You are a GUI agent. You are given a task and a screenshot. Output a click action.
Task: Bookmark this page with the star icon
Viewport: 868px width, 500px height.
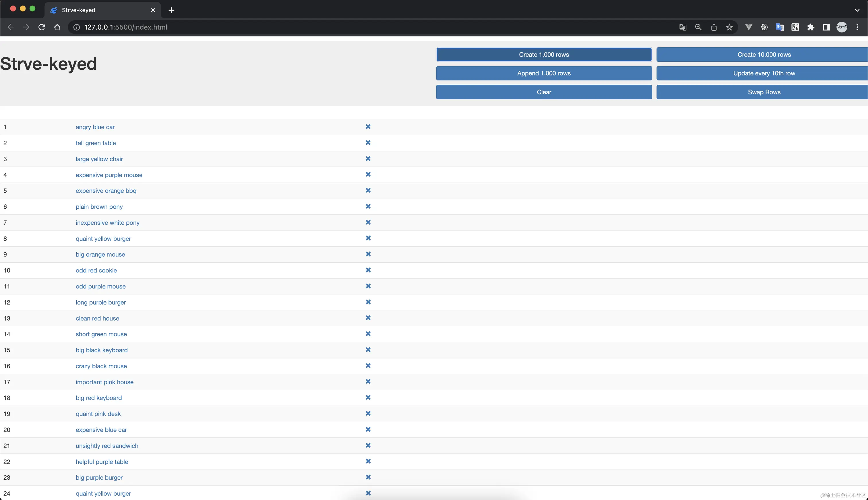729,27
